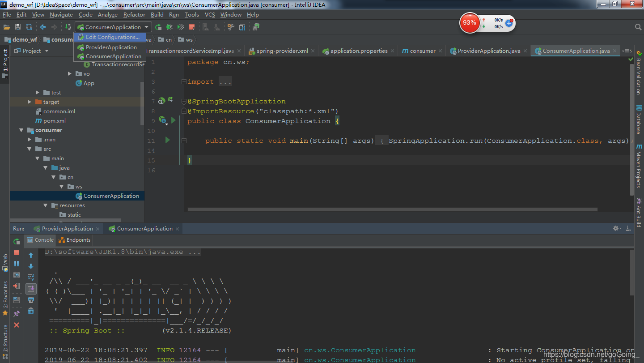This screenshot has width=644, height=363.
Task: Toggle Scroll to End in the console
Action: (x=31, y=289)
